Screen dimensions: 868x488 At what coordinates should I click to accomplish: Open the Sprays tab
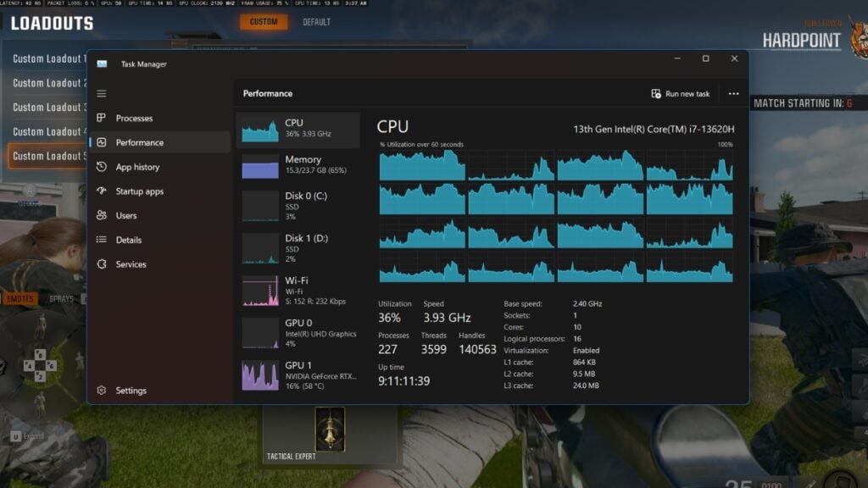(60, 298)
